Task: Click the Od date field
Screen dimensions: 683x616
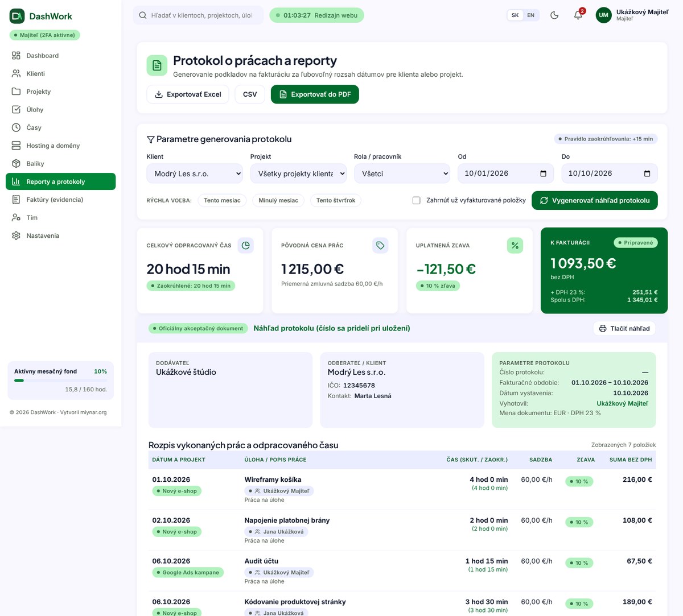Action: coord(505,173)
